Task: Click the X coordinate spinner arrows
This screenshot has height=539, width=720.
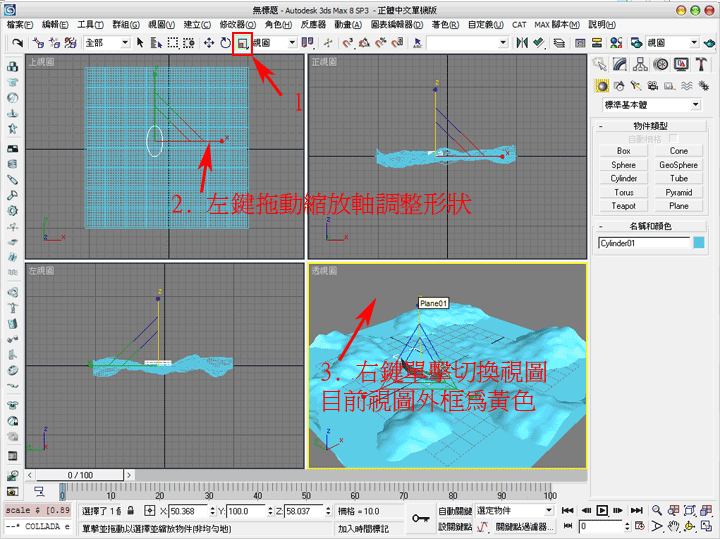Action: click(212, 511)
